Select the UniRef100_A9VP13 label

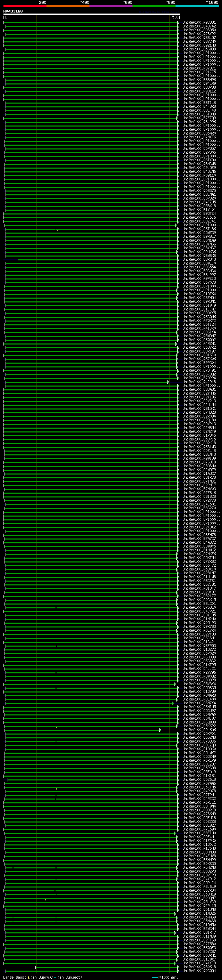click(x=199, y=424)
